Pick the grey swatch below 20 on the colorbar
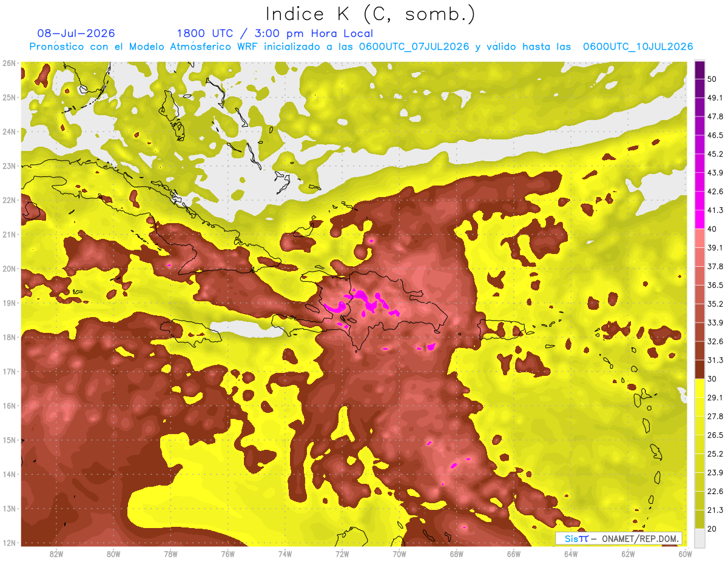Image resolution: width=728 pixels, height=562 pixels. click(699, 538)
